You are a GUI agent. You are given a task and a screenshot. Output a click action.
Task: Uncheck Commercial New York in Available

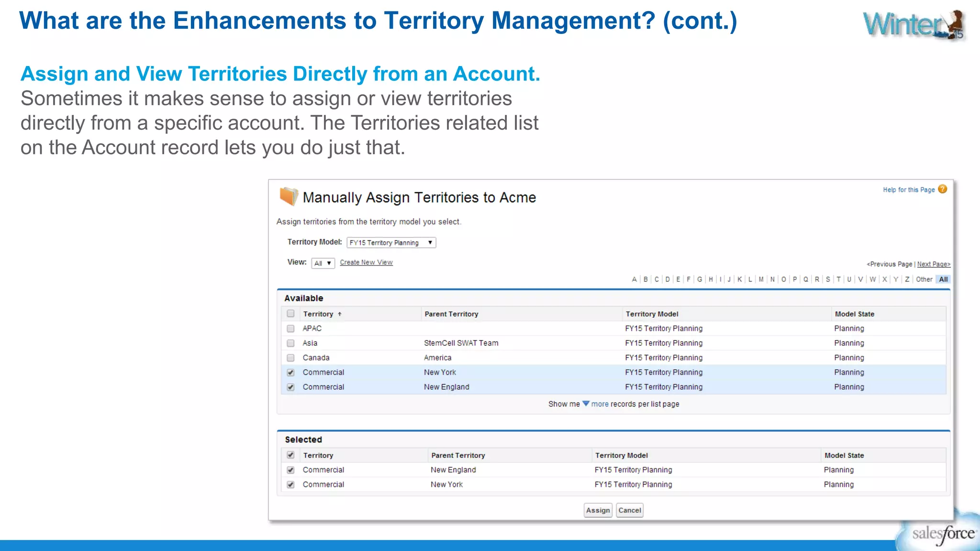pyautogui.click(x=290, y=372)
